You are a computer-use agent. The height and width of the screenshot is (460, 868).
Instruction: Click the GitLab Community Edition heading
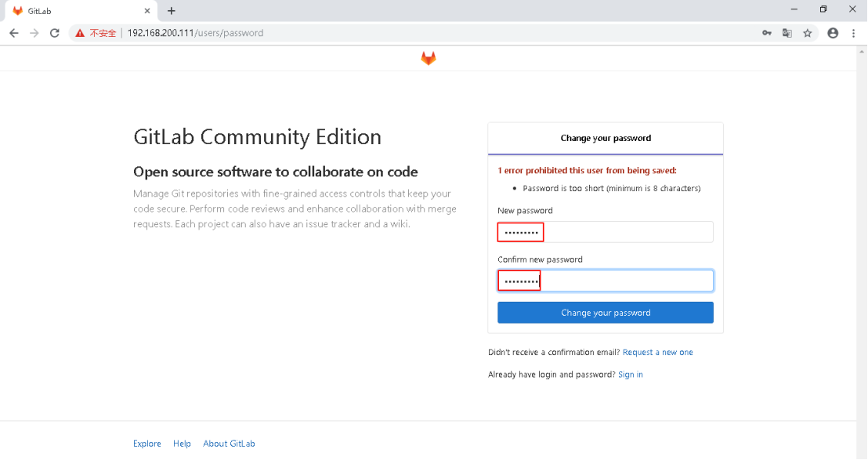(x=258, y=137)
